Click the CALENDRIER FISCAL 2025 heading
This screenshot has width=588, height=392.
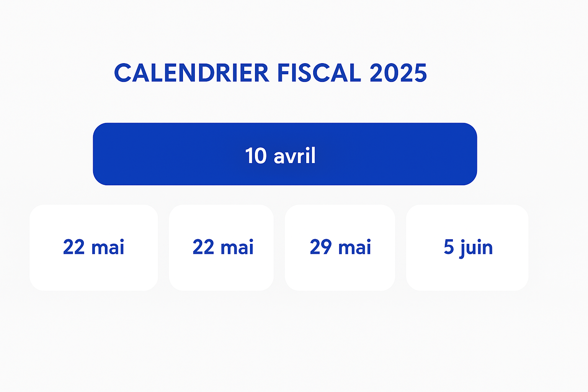[270, 73]
